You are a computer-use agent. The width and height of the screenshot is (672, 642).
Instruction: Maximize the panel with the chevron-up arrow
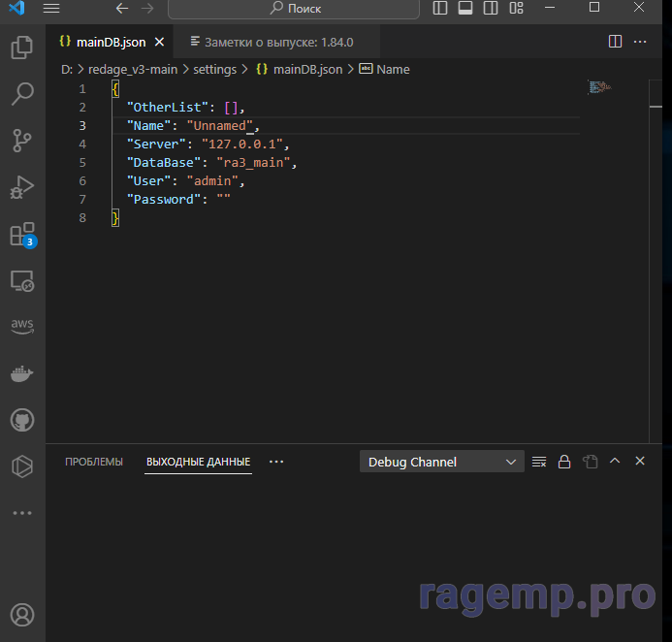(615, 462)
